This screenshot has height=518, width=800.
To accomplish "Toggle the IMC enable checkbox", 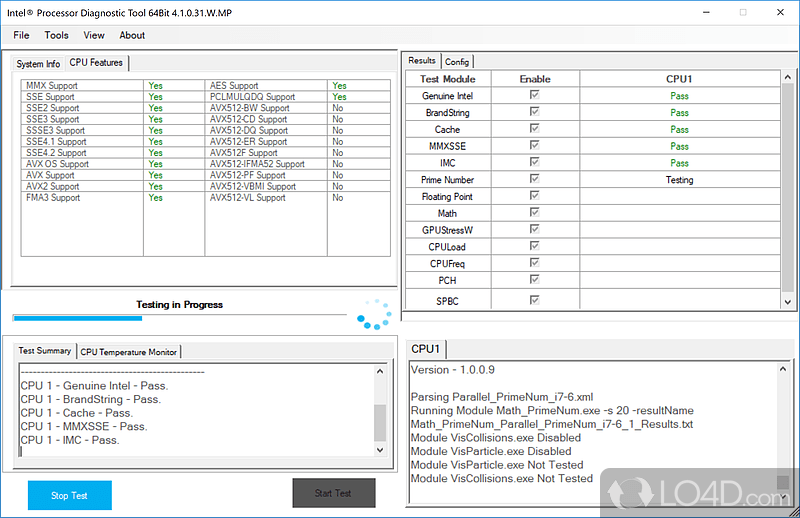I will click(x=535, y=162).
